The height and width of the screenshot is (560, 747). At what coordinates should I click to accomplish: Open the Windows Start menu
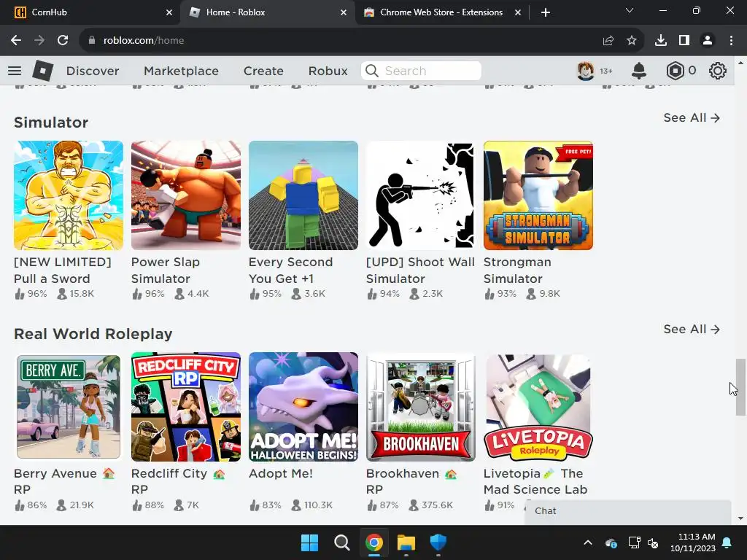click(309, 542)
